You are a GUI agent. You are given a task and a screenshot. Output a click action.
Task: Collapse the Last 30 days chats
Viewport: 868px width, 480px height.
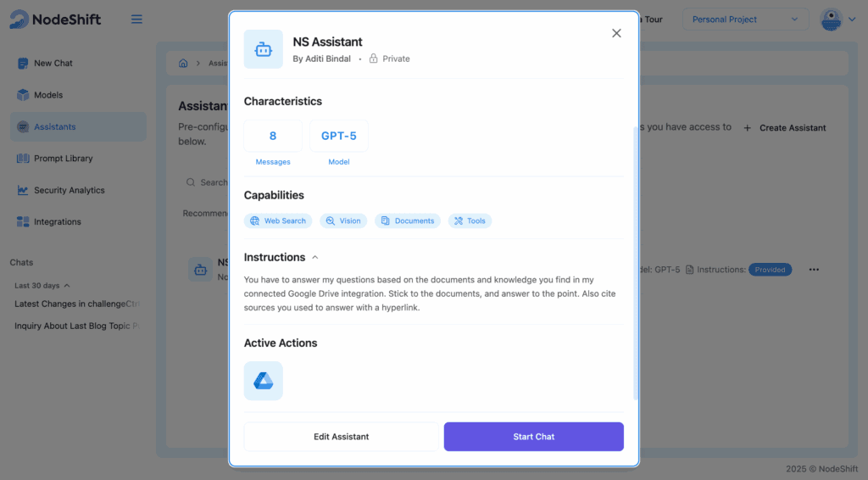click(67, 286)
